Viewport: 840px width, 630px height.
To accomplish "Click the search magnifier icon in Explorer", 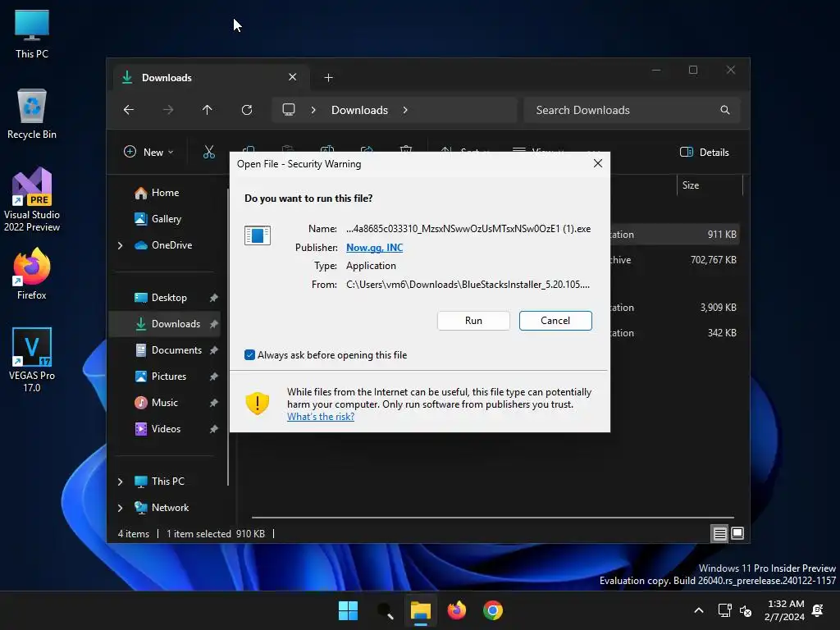I will (725, 110).
